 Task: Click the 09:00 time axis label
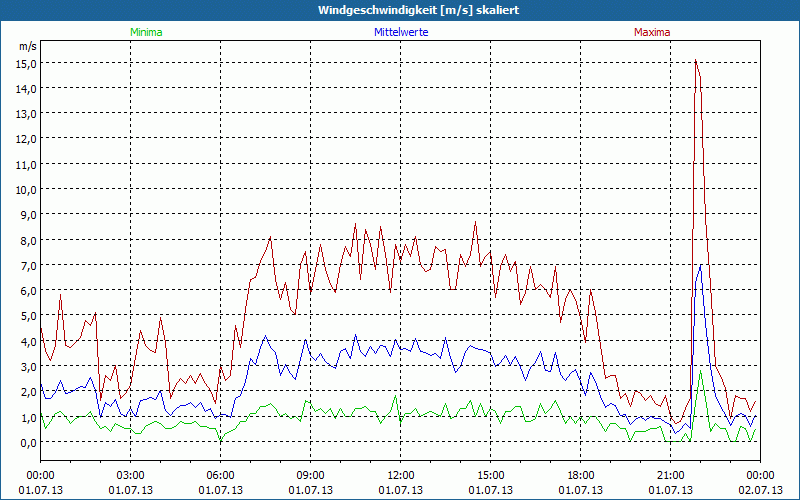point(311,476)
